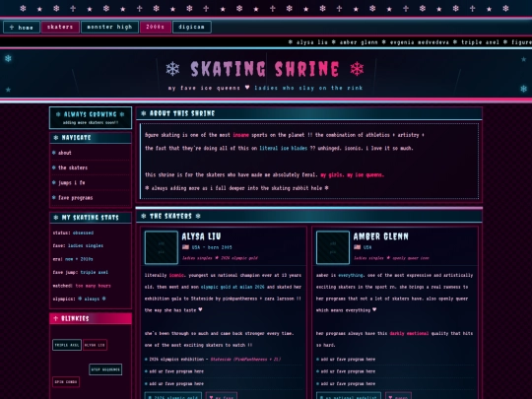532x399 pixels.
Task: Click 'ladies singles ❄ openly queer icon' subtitle
Action: tap(391, 258)
